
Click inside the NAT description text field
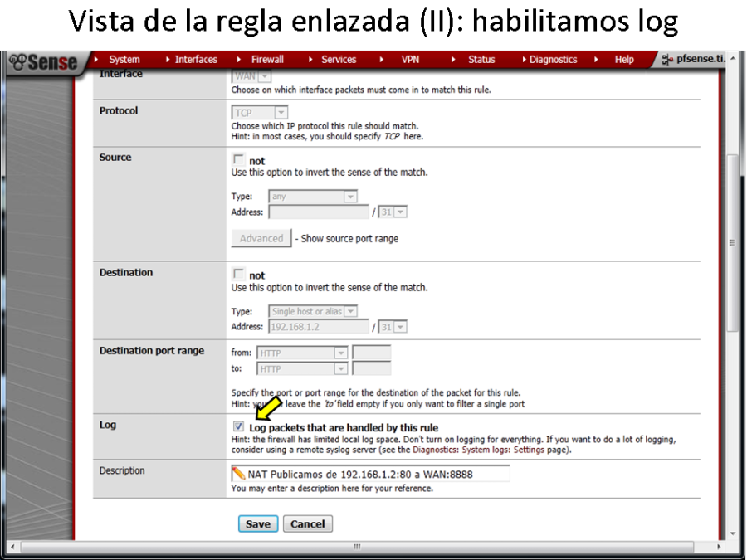[373, 473]
